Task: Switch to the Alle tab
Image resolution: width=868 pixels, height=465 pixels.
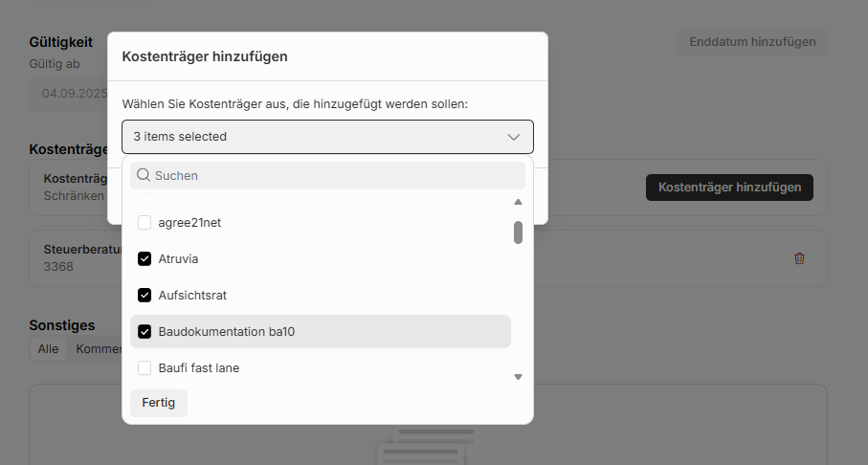Action: 48,349
